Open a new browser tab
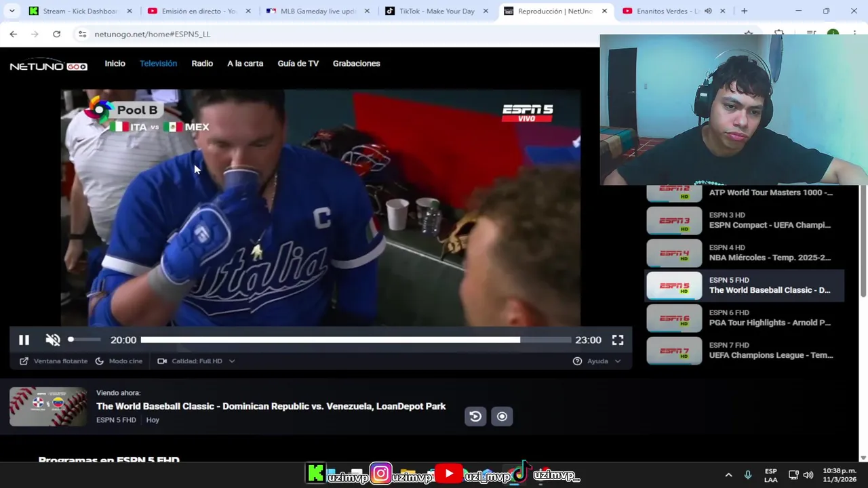This screenshot has width=868, height=488. coord(744,11)
